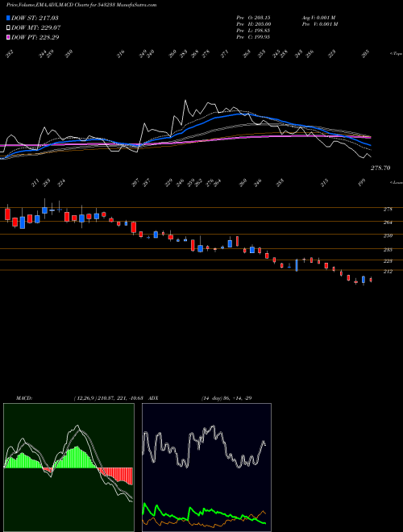Click the 'Pre C: 199.95' close value

point(253,37)
